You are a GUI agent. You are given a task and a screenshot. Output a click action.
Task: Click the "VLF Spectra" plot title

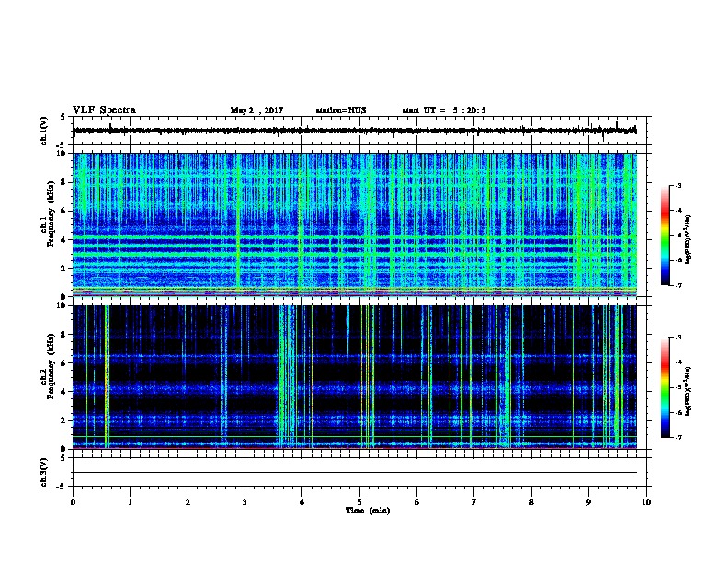[x=104, y=110]
